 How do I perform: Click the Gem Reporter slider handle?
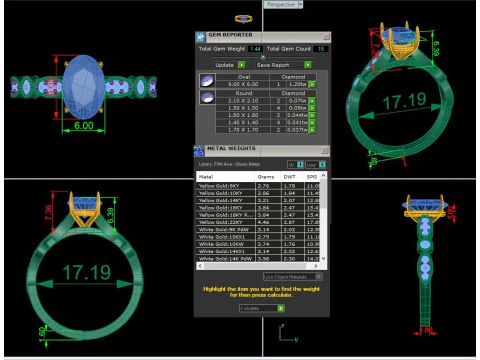tap(263, 57)
